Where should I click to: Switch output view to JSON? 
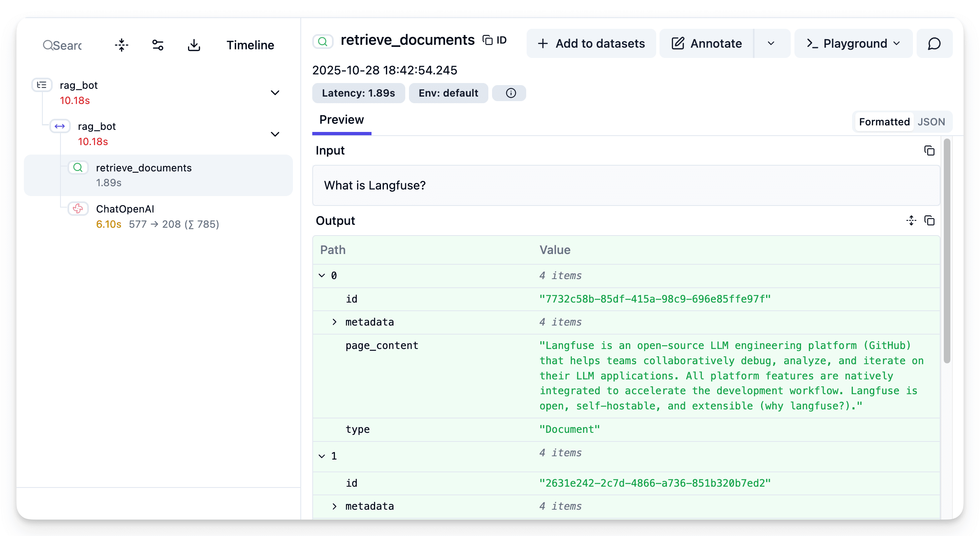(x=931, y=122)
